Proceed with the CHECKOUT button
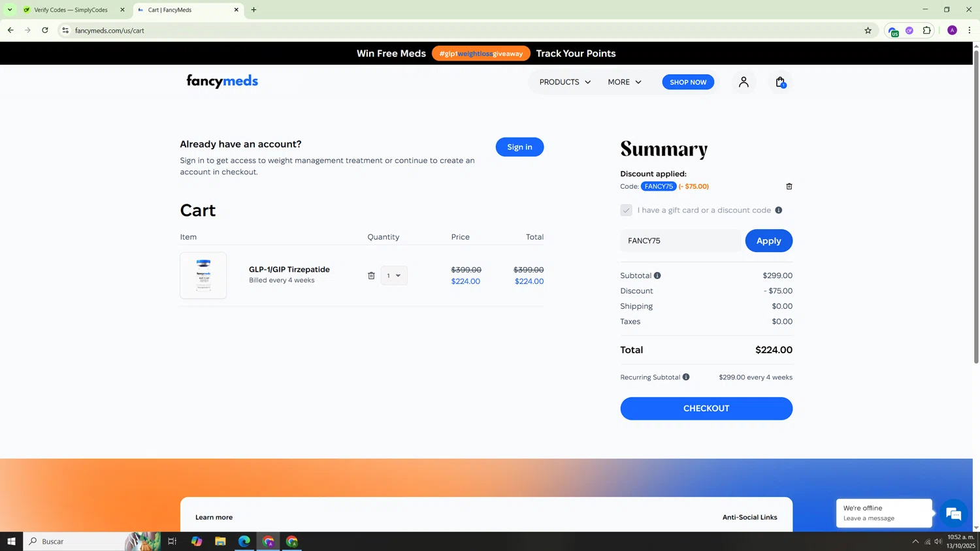The image size is (980, 551). (x=706, y=409)
